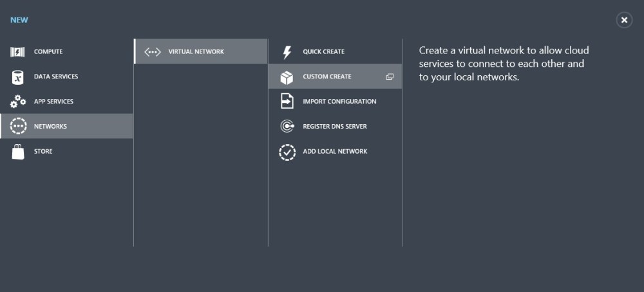This screenshot has height=292, width=644.
Task: Click the Custom Create box icon
Action: [287, 77]
